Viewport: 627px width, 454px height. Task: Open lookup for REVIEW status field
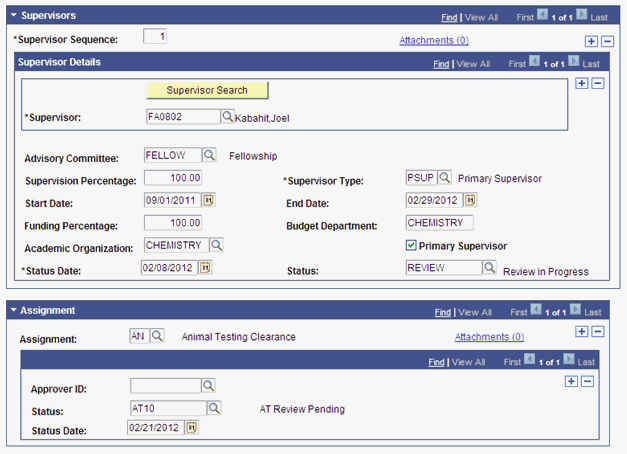(489, 267)
